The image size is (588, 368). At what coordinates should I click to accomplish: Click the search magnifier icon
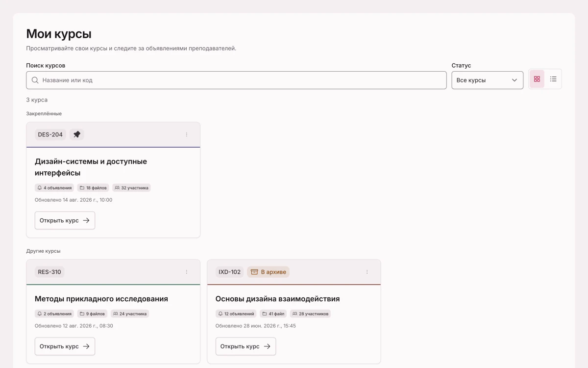pyautogui.click(x=35, y=80)
